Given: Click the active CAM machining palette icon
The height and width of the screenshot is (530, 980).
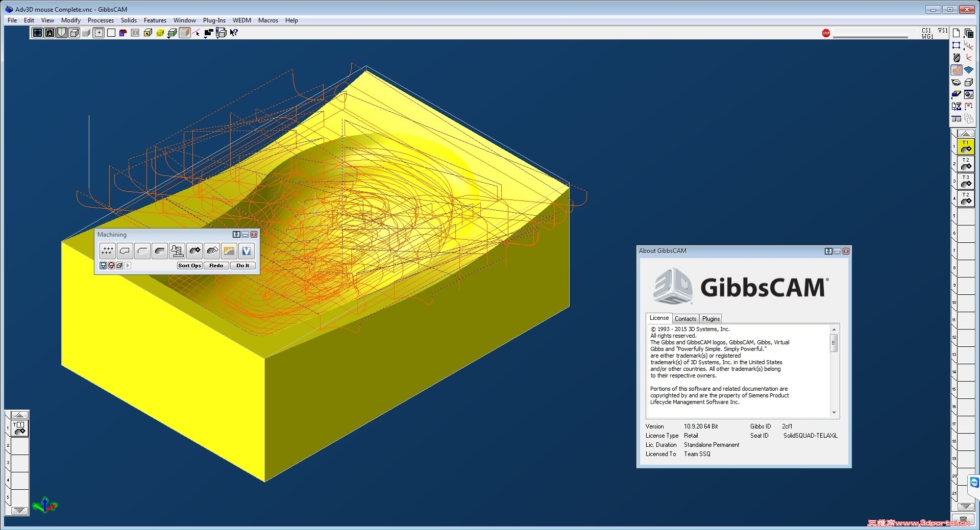Looking at the screenshot, I should [957, 70].
